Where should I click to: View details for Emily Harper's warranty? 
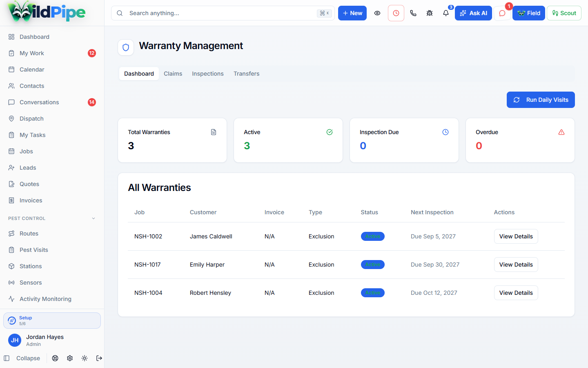(516, 265)
